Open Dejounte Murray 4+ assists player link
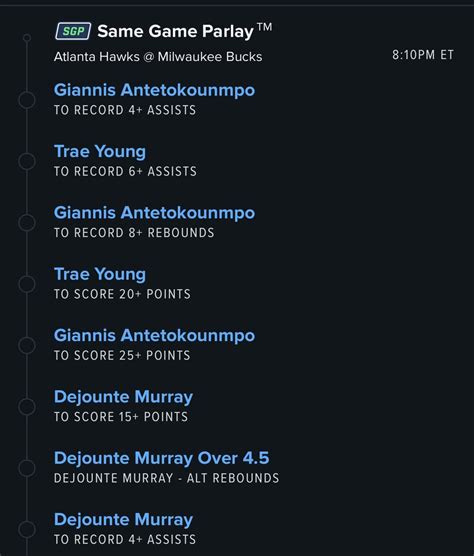The height and width of the screenshot is (556, 474). (x=123, y=520)
